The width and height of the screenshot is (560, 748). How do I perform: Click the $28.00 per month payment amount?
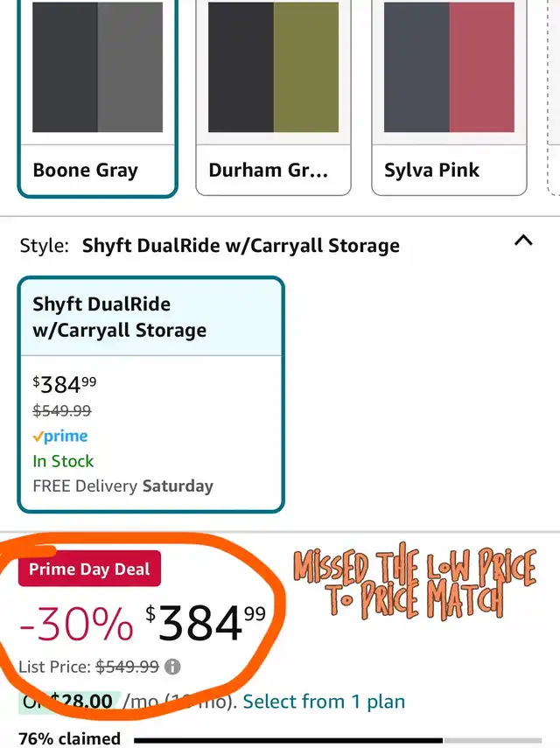83,701
